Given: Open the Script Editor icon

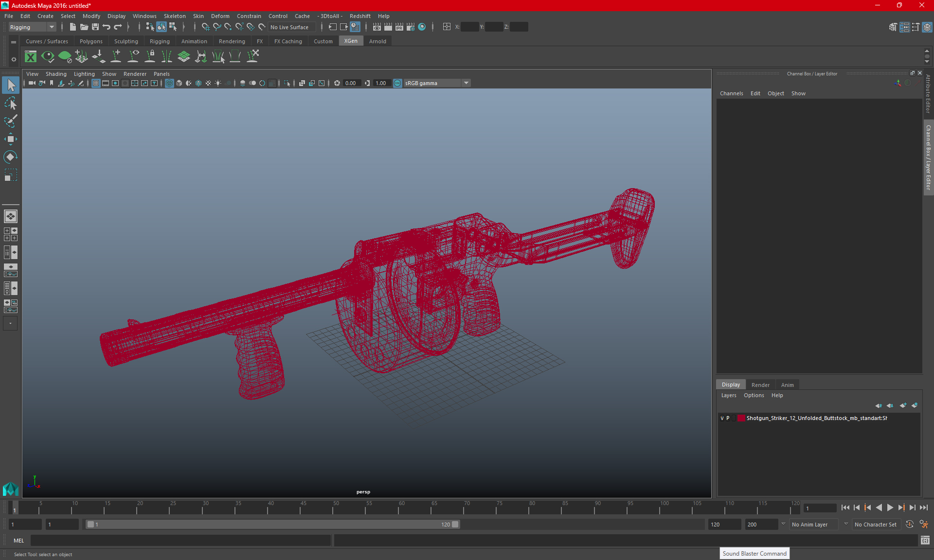Looking at the screenshot, I should (925, 541).
